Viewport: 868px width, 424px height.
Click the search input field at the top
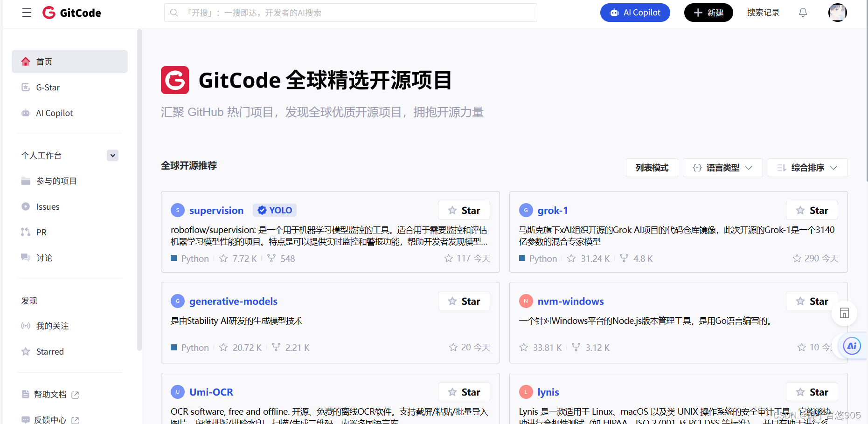coord(350,13)
